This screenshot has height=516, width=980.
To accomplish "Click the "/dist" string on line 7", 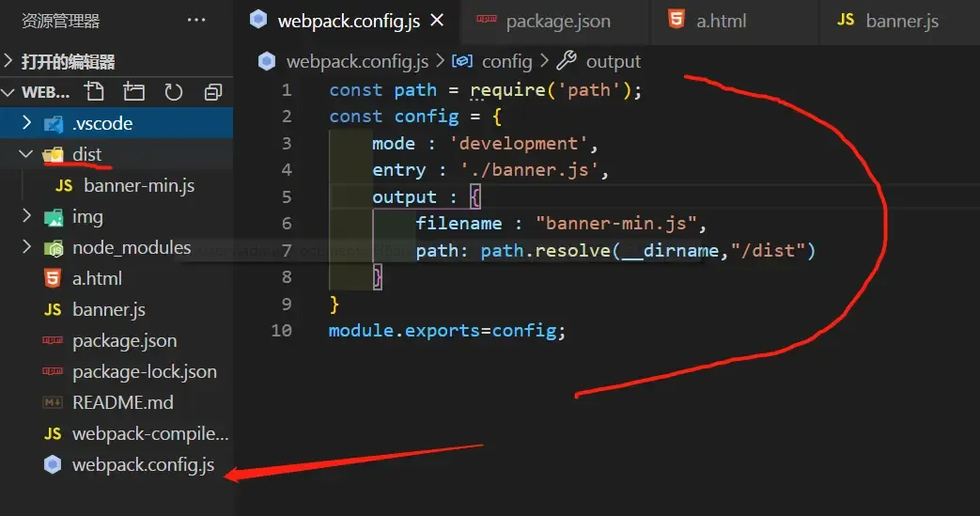I will (x=768, y=251).
